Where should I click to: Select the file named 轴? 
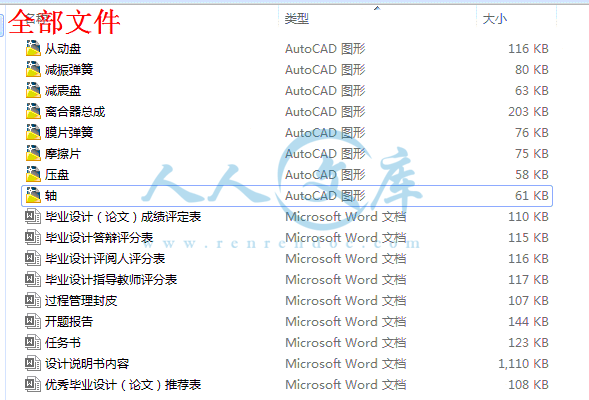tap(51, 196)
